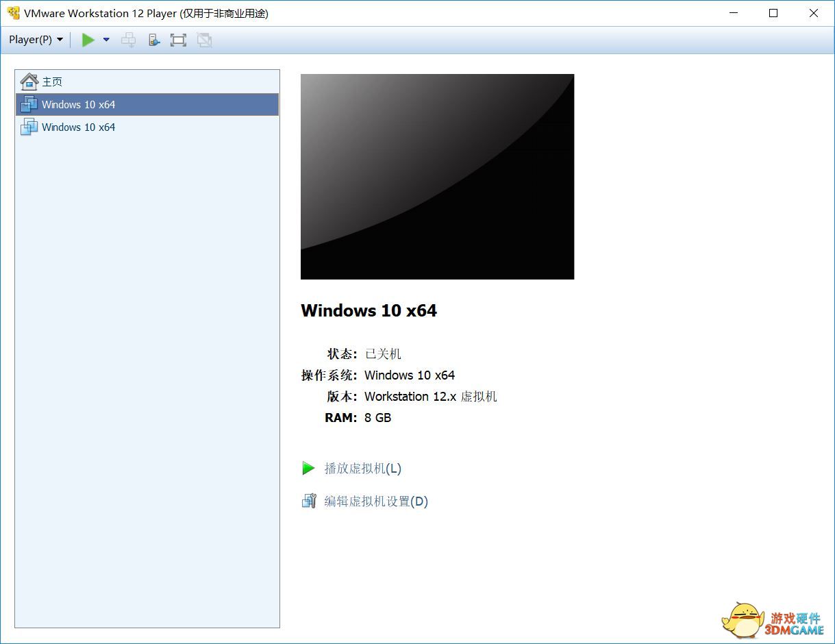This screenshot has width=835, height=644.
Task: Expand the power options dropdown arrow
Action: coord(106,40)
